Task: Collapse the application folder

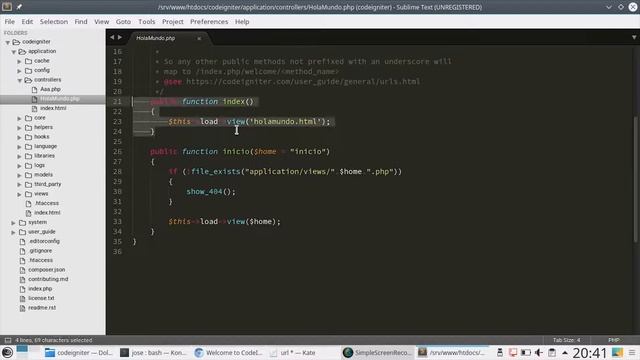Action: (14, 52)
